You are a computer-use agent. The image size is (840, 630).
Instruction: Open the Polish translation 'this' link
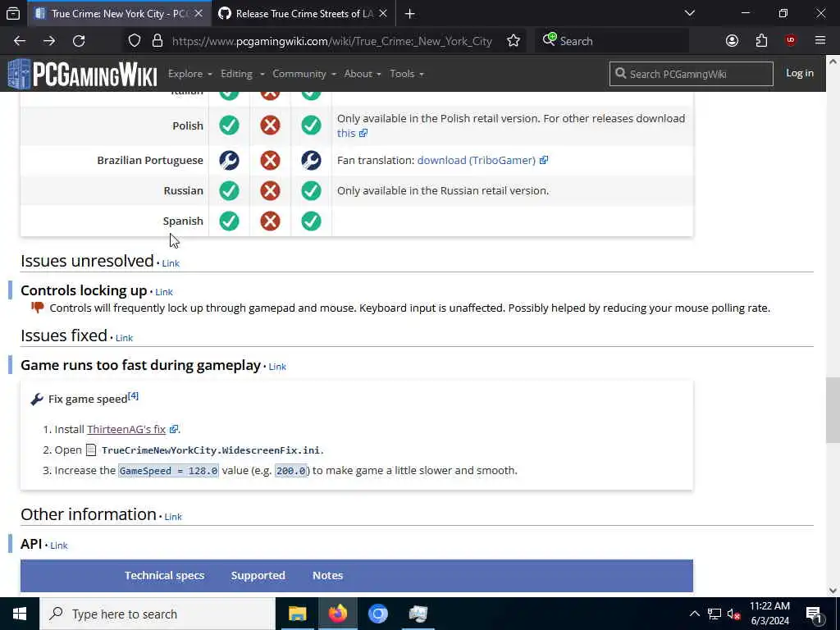click(x=352, y=133)
